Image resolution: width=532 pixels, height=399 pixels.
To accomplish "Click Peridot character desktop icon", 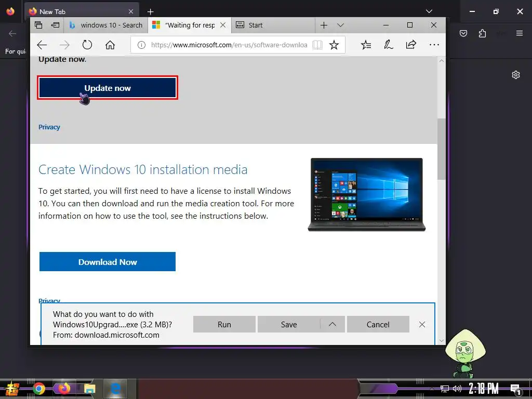I will tap(465, 353).
